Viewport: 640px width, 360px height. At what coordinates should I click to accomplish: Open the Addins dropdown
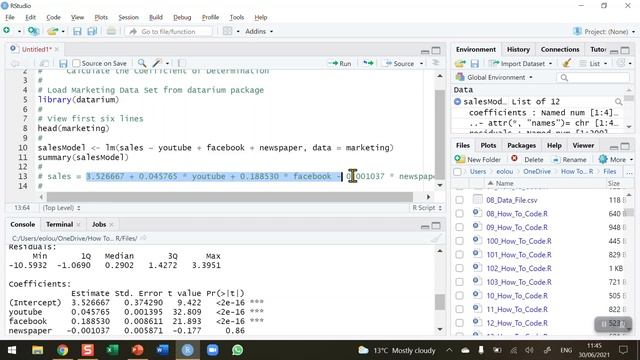click(x=259, y=31)
